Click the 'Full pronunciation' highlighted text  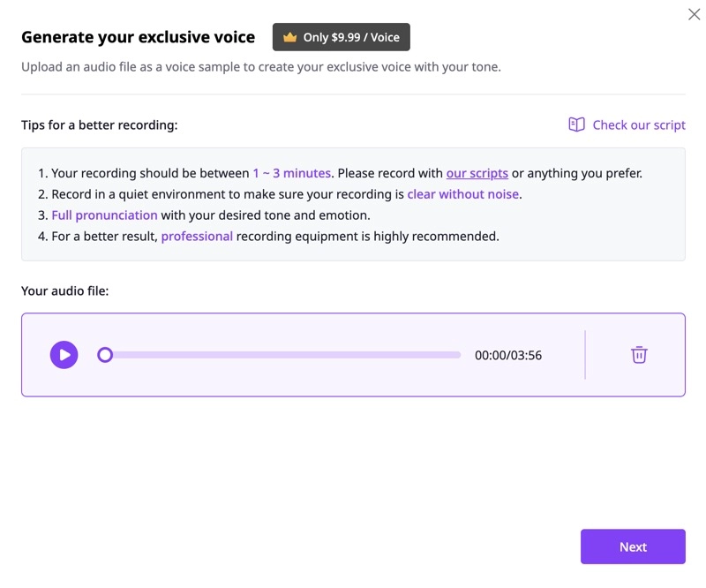(x=104, y=215)
